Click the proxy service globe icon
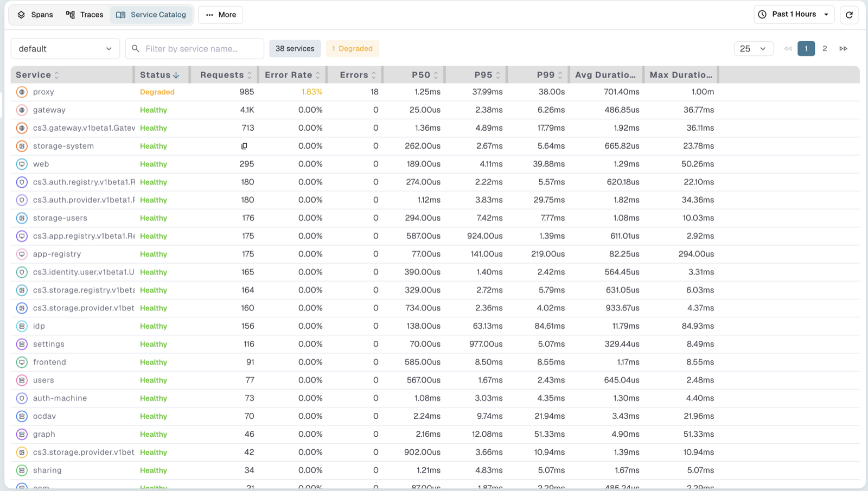Screen dimensions: 868x491 [x=22, y=92]
